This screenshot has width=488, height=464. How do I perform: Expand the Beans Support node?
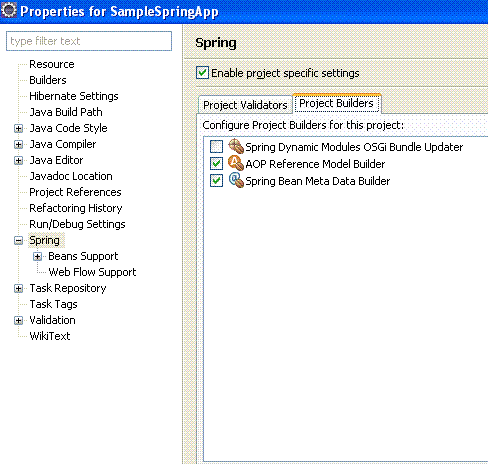(x=37, y=256)
